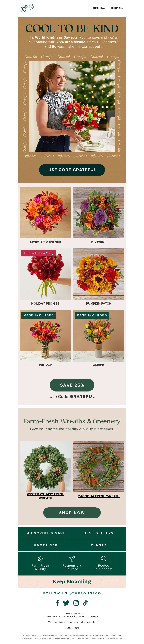
Task: Open the TikTok icon
Action: pyautogui.click(x=85, y=603)
